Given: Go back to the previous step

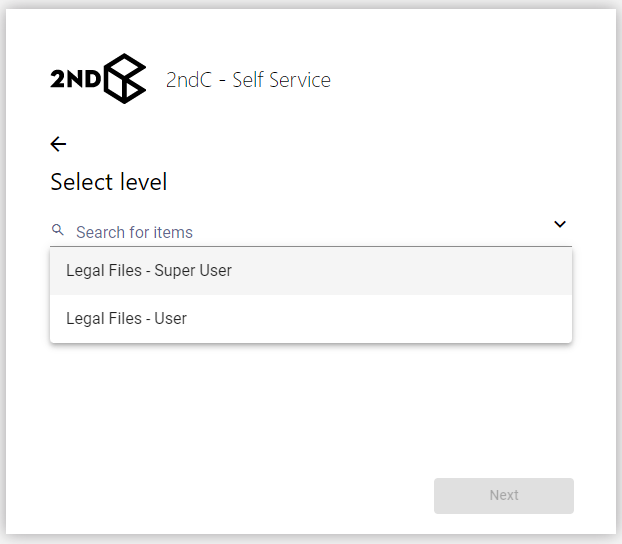Looking at the screenshot, I should (58, 144).
